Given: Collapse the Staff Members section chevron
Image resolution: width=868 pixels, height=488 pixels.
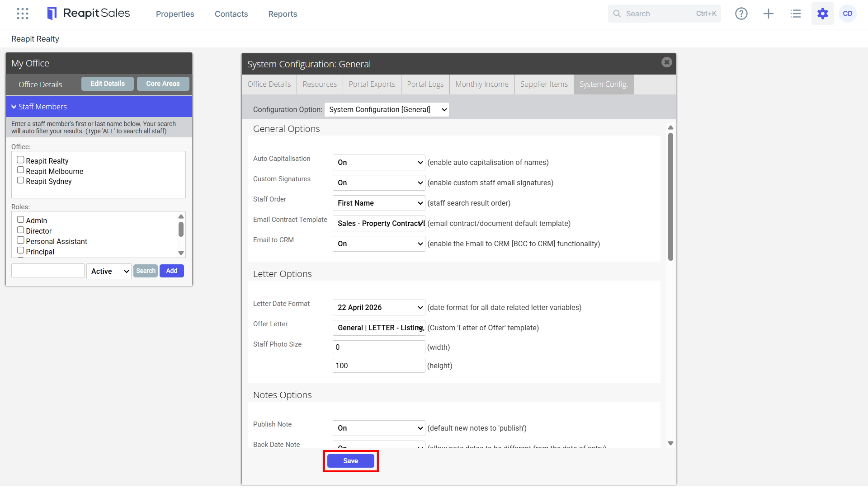Looking at the screenshot, I should click(14, 107).
